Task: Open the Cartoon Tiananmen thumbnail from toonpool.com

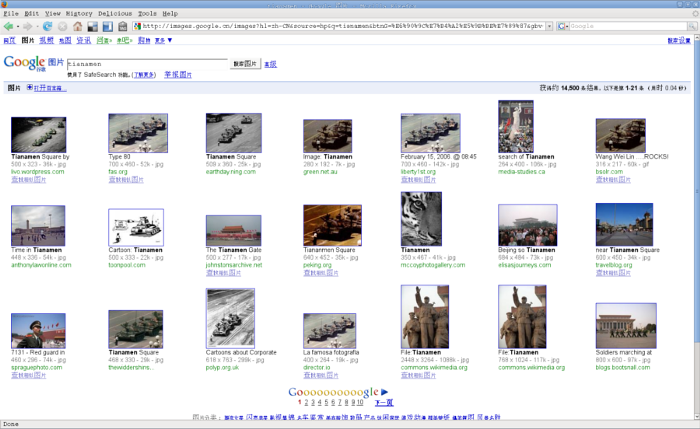Action: 136,227
